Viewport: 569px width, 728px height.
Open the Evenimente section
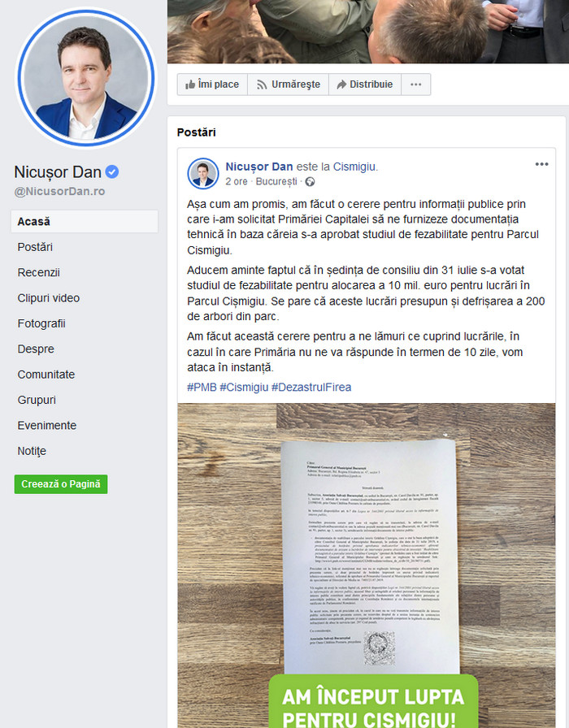coord(47,425)
